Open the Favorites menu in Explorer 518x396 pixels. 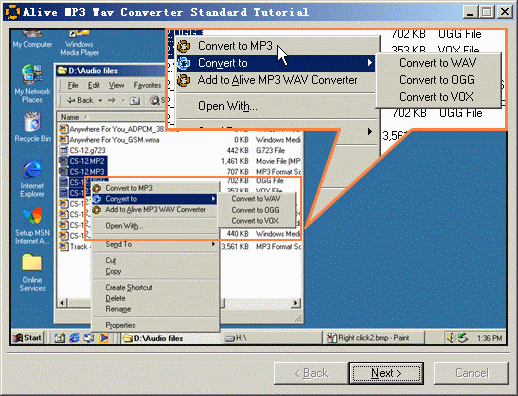coord(147,85)
